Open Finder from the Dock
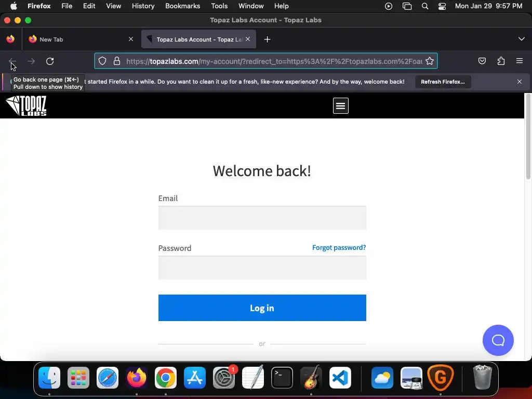532x399 pixels. pos(49,378)
